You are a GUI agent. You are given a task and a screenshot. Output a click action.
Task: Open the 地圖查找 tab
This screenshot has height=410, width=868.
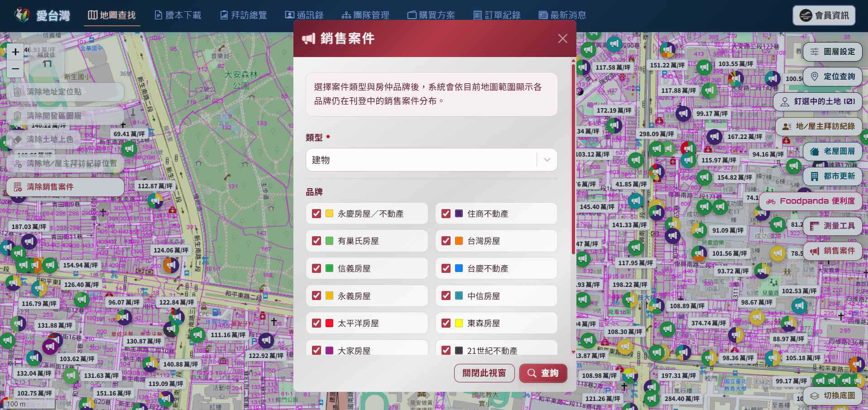(112, 15)
